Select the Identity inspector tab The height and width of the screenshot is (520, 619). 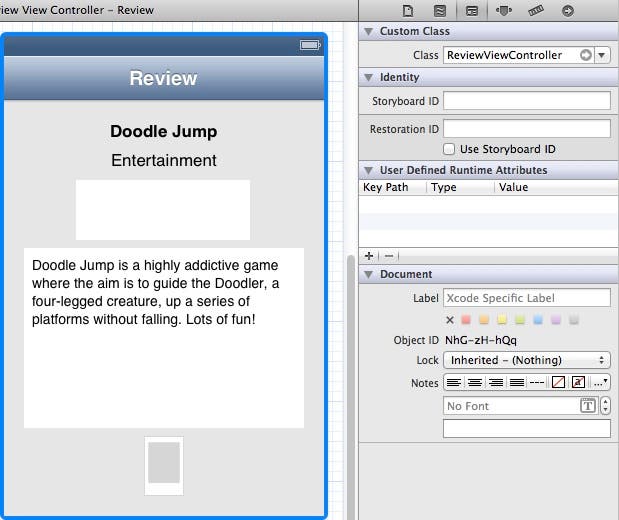pyautogui.click(x=472, y=11)
